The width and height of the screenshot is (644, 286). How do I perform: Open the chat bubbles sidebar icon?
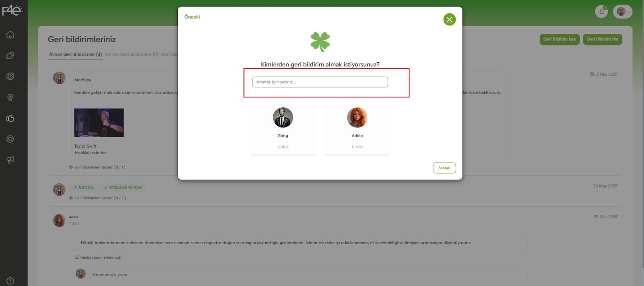coord(10,56)
